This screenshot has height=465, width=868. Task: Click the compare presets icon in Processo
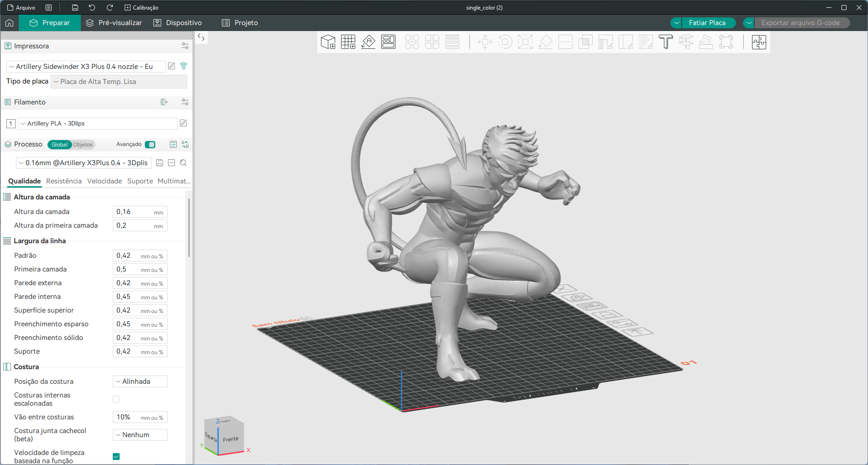point(185,145)
